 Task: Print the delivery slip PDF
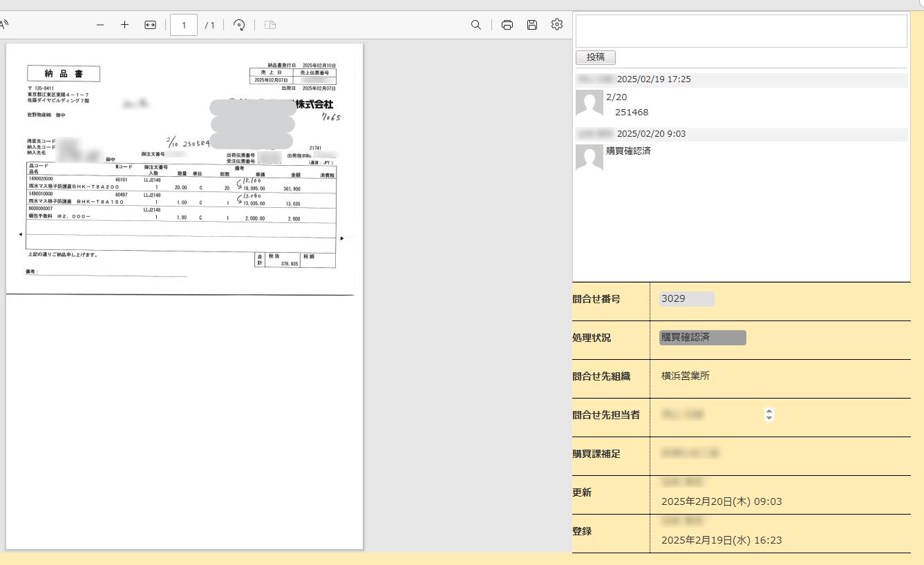507,25
